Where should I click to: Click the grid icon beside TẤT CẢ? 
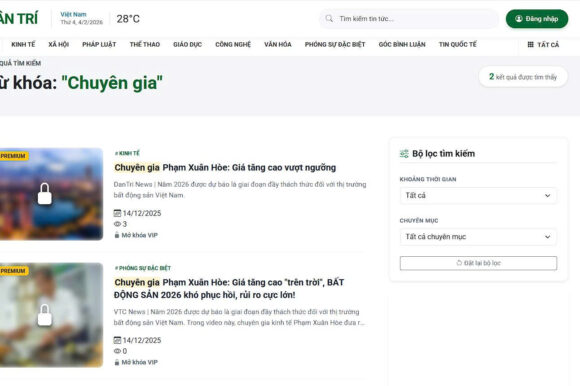530,44
